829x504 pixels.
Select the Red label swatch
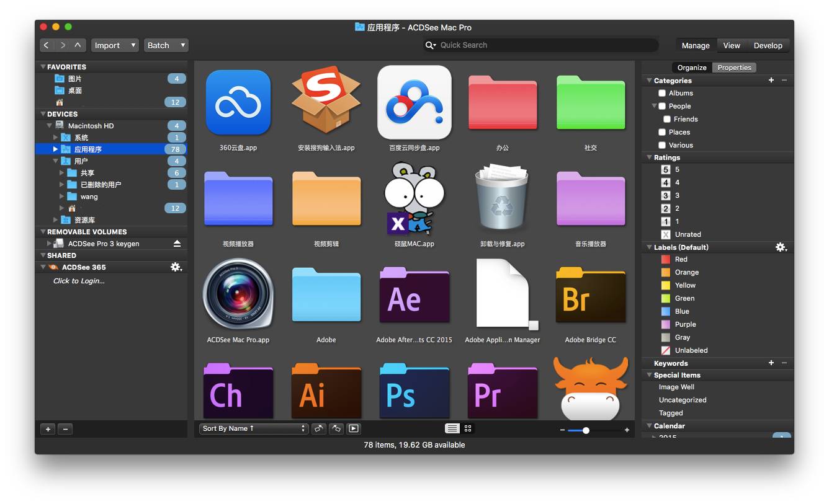tap(666, 259)
